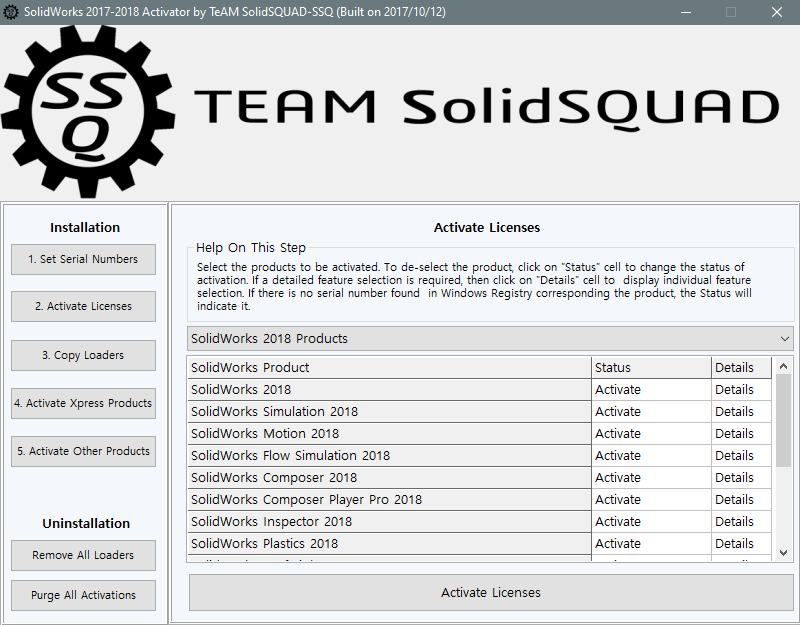
Task: Open Details for SolidWorks Motion 2018
Action: (741, 433)
